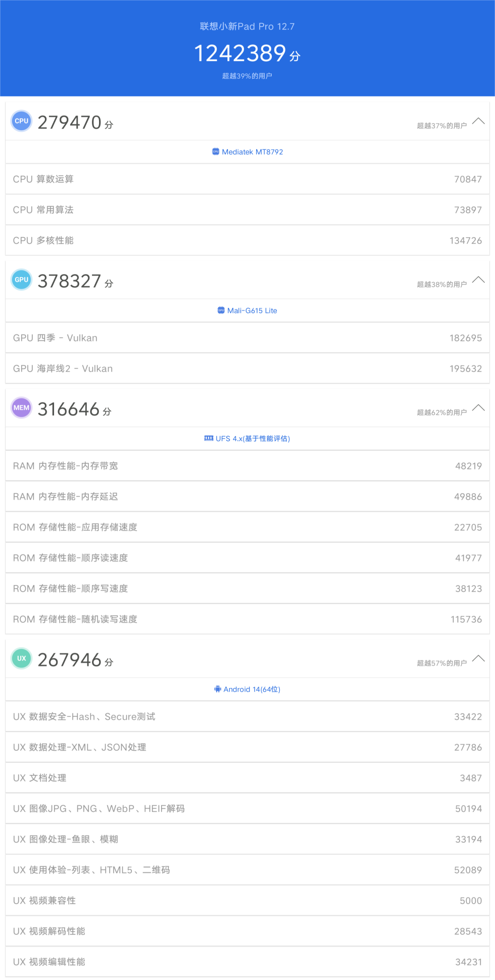Viewport: 495px width, 980px height.
Task: Select the UX 使用体验-列表、HTML5、二维码 row
Action: point(247,870)
